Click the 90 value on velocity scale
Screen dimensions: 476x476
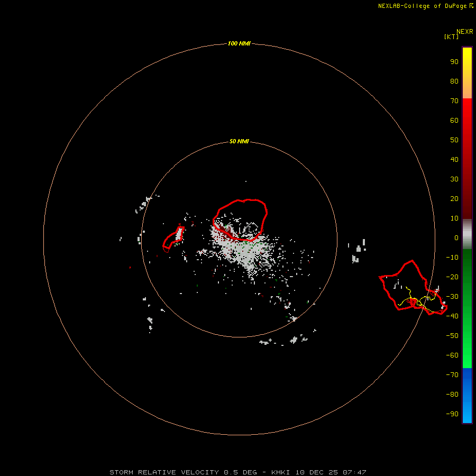(x=454, y=62)
